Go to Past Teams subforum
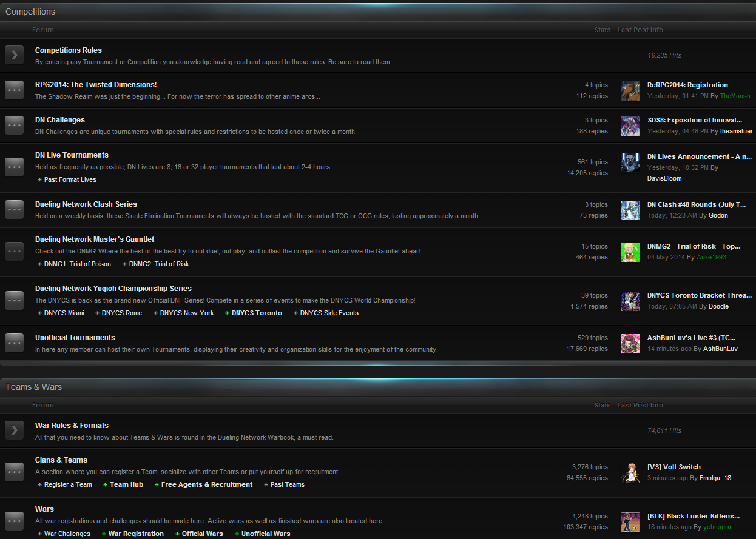The width and height of the screenshot is (756, 539). point(288,484)
